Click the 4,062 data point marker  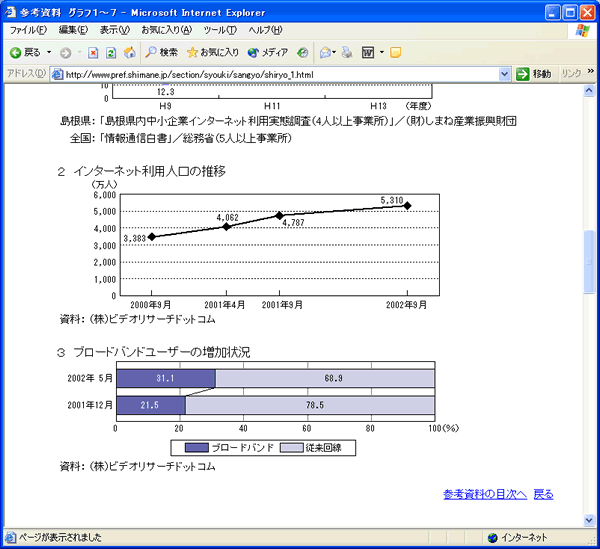227,226
